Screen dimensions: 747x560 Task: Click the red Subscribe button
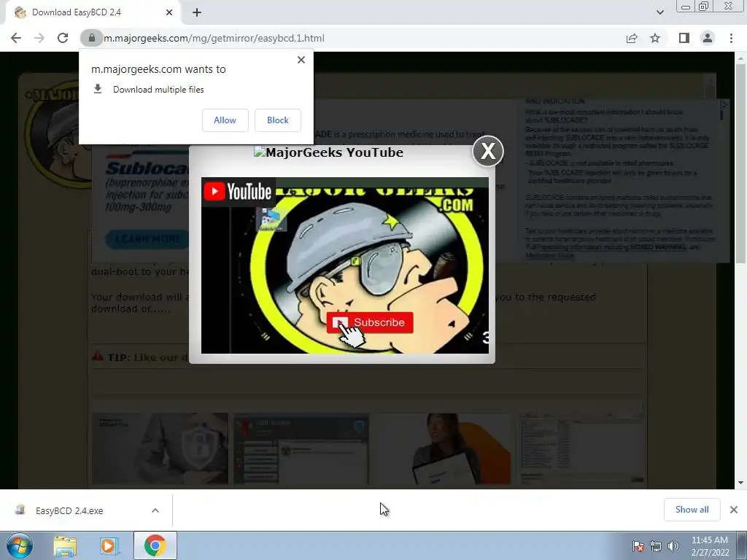point(370,322)
